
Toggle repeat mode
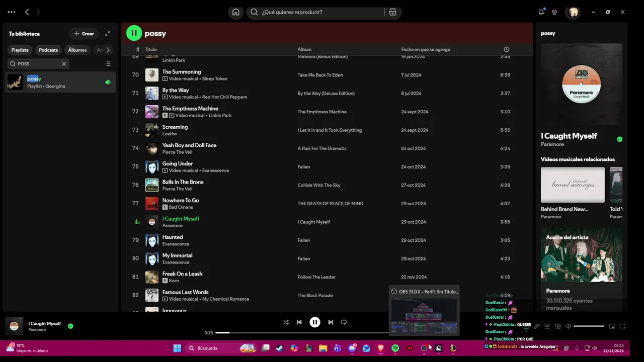tap(344, 322)
